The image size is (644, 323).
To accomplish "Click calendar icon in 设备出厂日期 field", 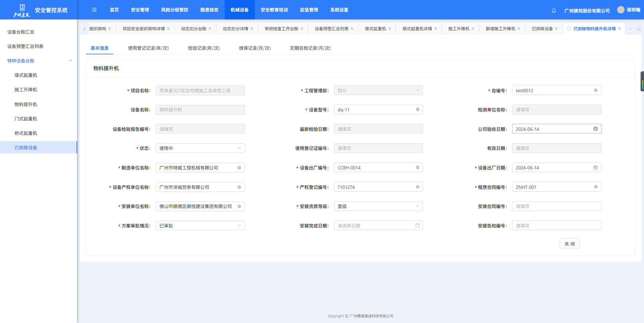I will coord(596,168).
